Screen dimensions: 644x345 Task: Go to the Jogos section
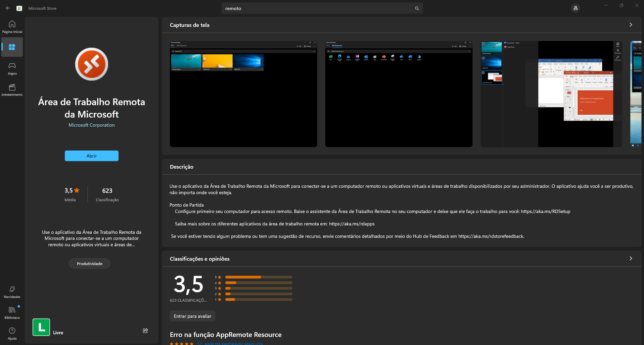click(12, 68)
